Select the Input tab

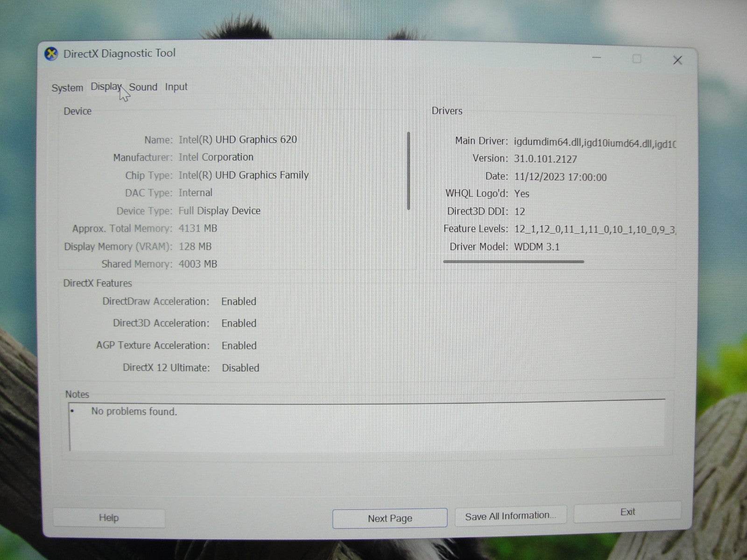176,87
